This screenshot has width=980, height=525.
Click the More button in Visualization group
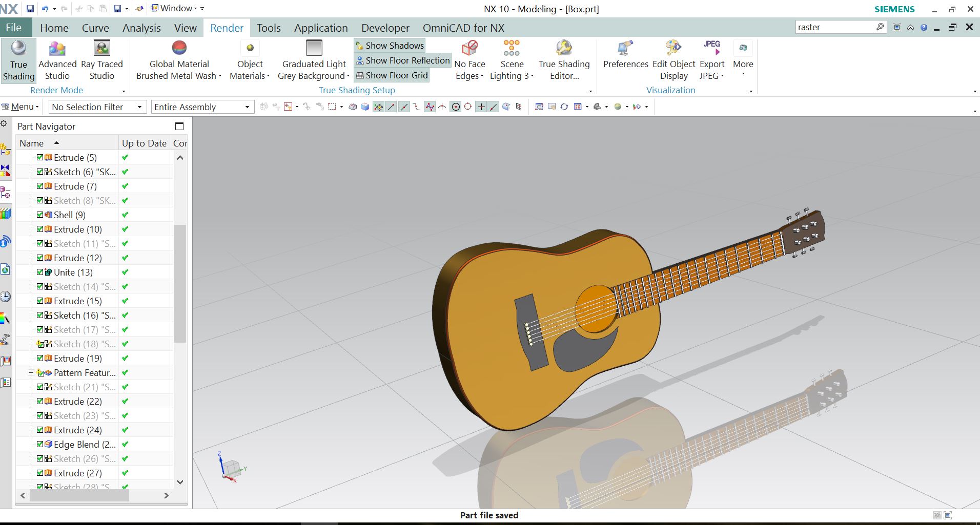[743, 59]
